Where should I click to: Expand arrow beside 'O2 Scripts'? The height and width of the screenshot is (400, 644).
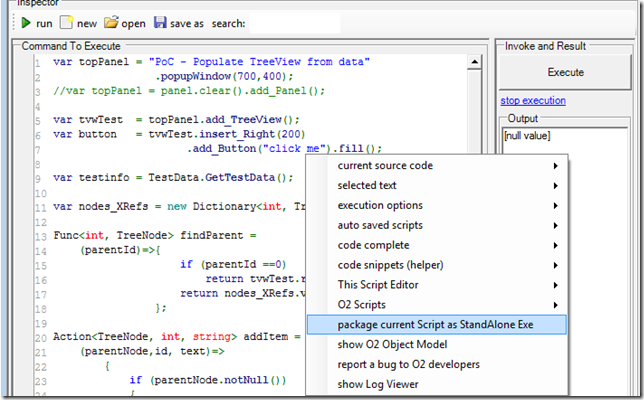(x=555, y=305)
